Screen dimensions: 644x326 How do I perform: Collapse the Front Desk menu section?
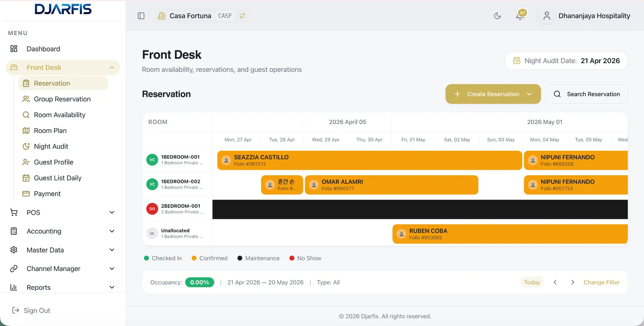[112, 68]
